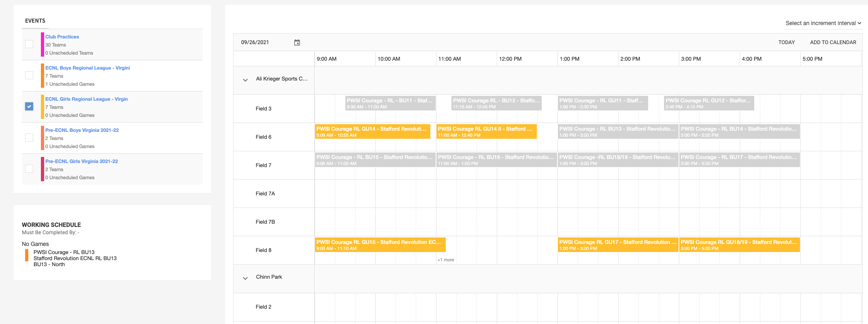Open Pre-ECNL Girls Virginia 2021-22 link
This screenshot has width=868, height=324.
click(x=81, y=161)
